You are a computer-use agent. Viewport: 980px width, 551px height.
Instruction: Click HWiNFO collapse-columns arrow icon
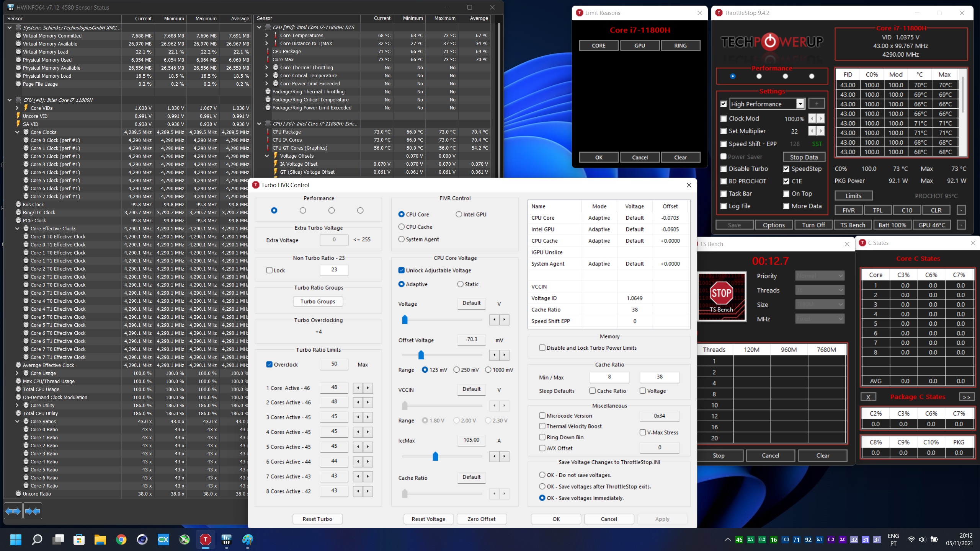pyautogui.click(x=33, y=511)
